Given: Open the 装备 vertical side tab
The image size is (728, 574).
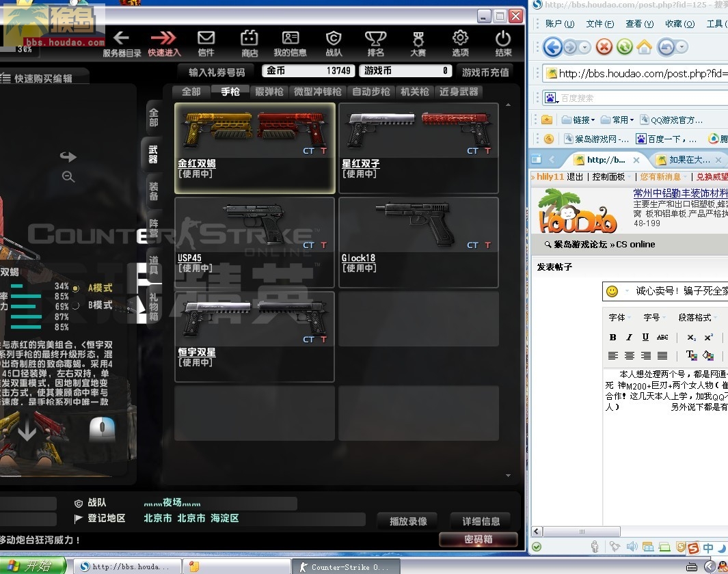Looking at the screenshot, I should click(154, 191).
